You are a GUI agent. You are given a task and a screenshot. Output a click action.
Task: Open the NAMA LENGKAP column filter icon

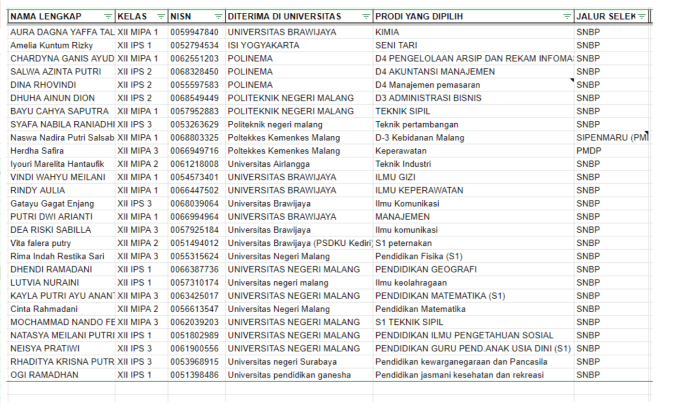pyautogui.click(x=108, y=17)
